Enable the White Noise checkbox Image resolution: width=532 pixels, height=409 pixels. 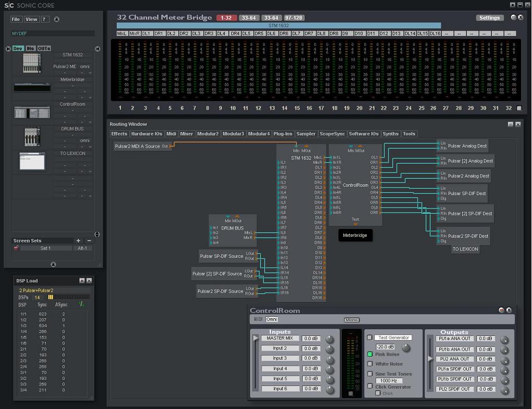[x=370, y=364]
